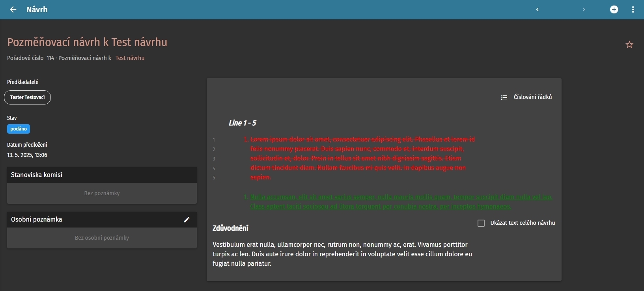Click the green inserted Nulla accumsan paragraph
644x291 pixels.
pos(401,201)
